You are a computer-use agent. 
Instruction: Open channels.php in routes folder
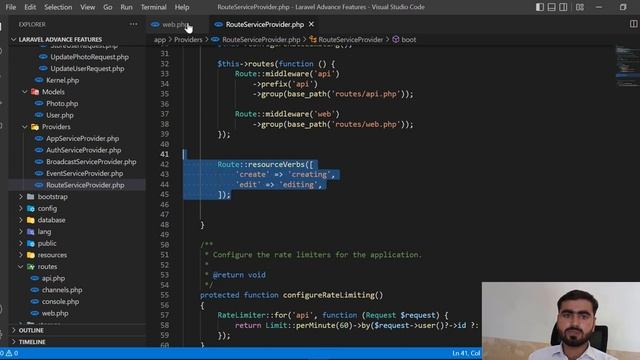[x=62, y=290]
